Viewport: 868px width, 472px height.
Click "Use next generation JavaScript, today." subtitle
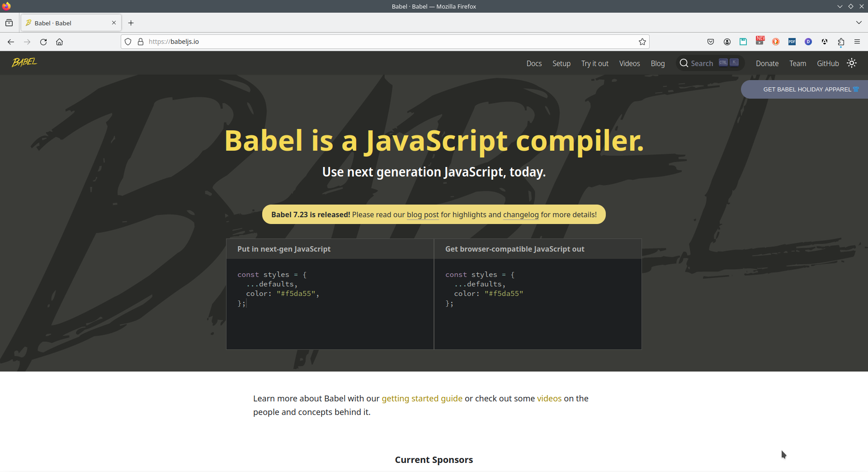[x=434, y=172]
